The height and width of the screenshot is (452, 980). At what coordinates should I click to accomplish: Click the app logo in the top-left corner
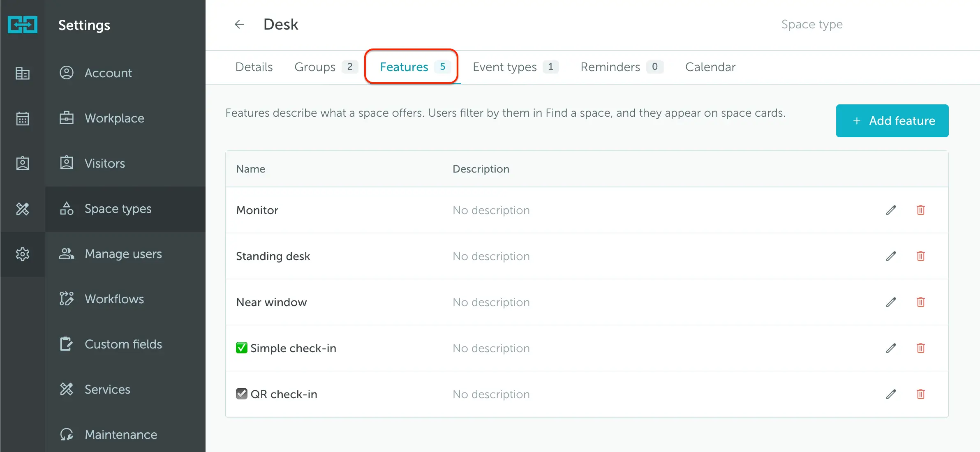point(23,25)
